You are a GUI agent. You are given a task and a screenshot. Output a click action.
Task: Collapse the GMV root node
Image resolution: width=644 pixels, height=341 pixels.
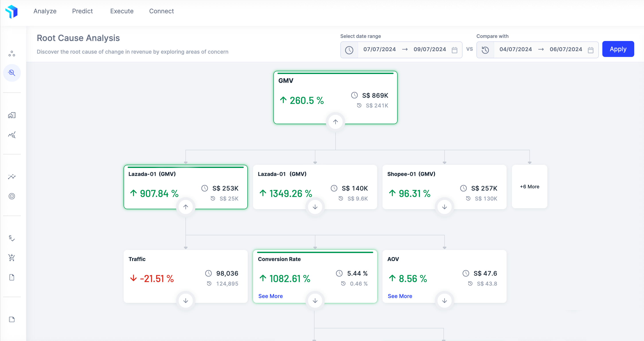click(x=335, y=122)
